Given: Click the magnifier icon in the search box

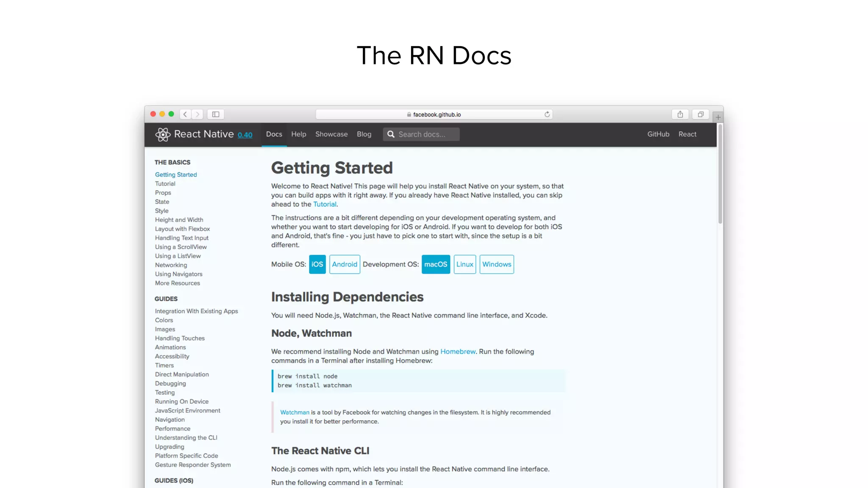Looking at the screenshot, I should 391,134.
